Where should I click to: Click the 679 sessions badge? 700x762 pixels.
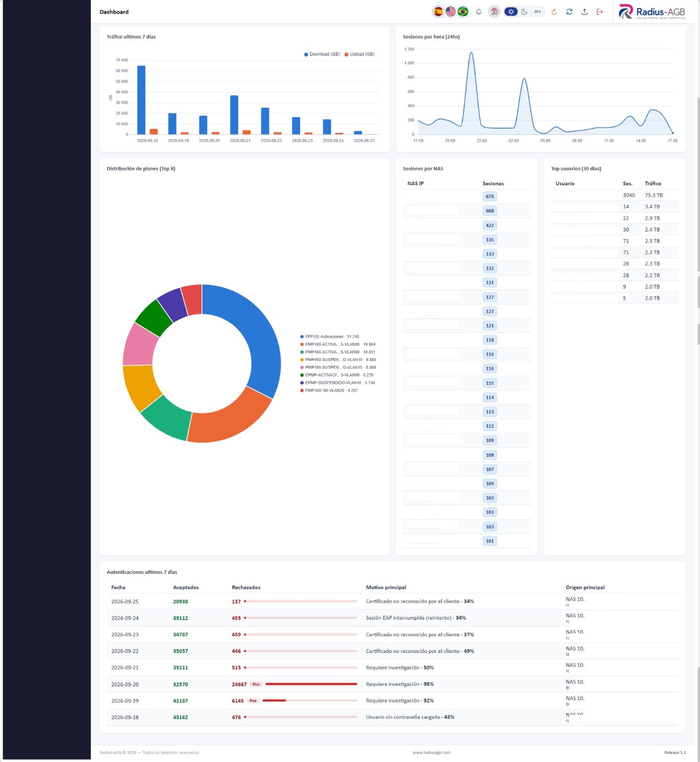pos(489,197)
